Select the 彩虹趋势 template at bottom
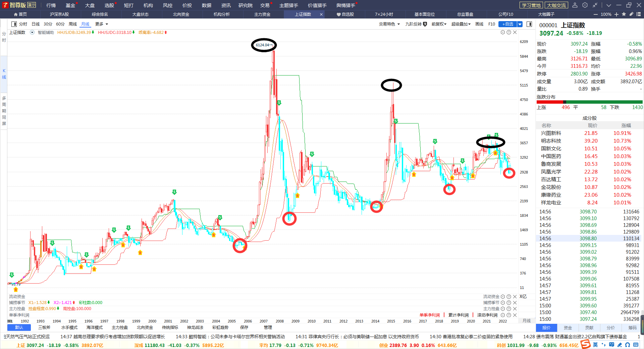 click(220, 328)
